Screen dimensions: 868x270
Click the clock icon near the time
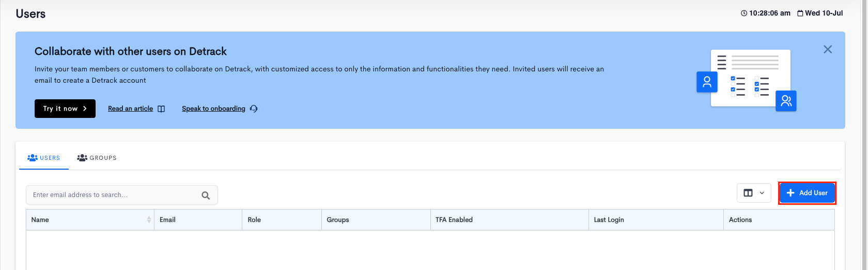tap(744, 13)
